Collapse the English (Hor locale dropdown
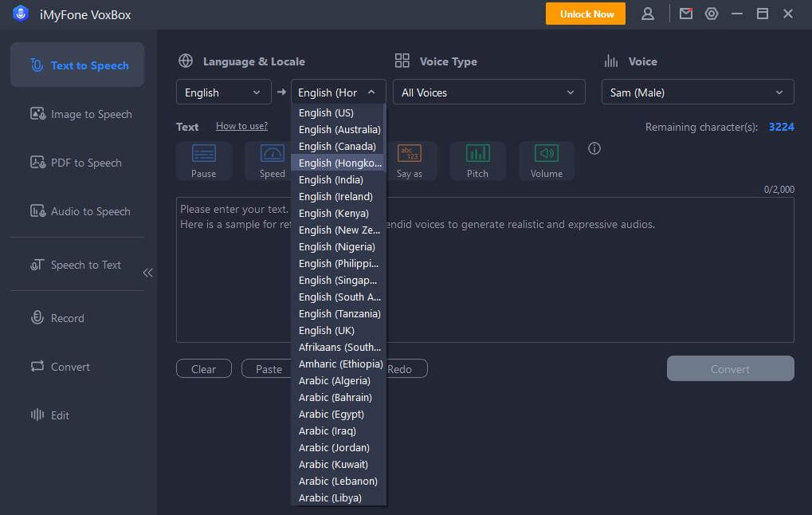The image size is (812, 515). (x=338, y=92)
